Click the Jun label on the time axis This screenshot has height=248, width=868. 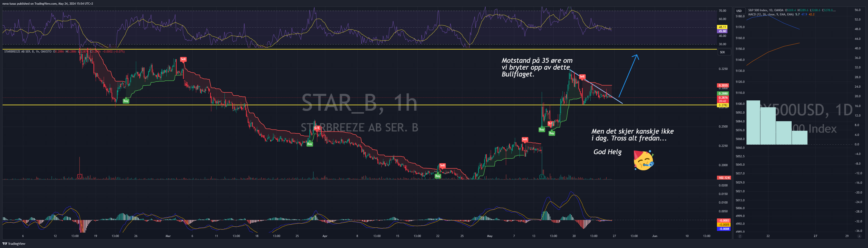(654, 236)
